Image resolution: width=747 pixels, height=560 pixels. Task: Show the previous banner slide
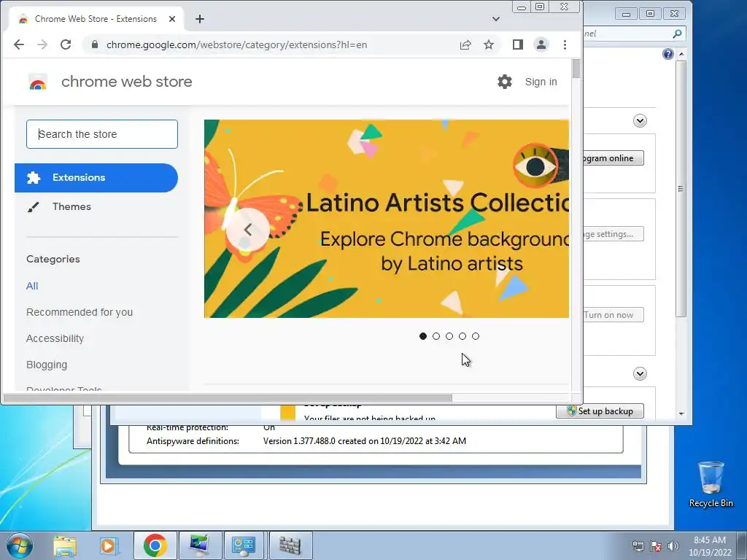coord(248,230)
